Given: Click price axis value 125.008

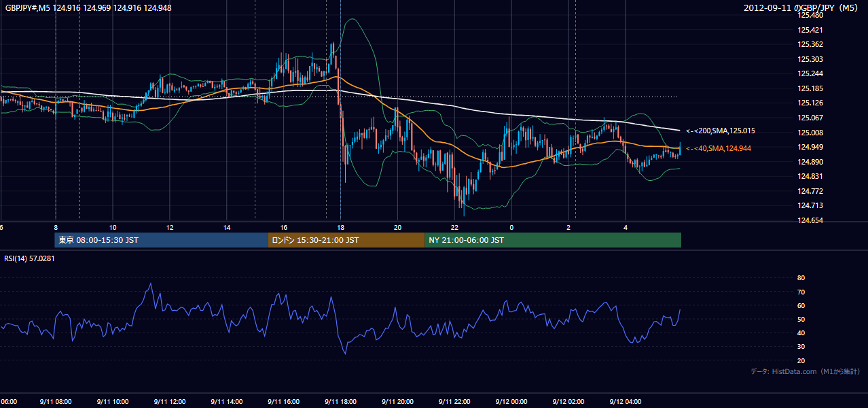Looking at the screenshot, I should tap(810, 133).
